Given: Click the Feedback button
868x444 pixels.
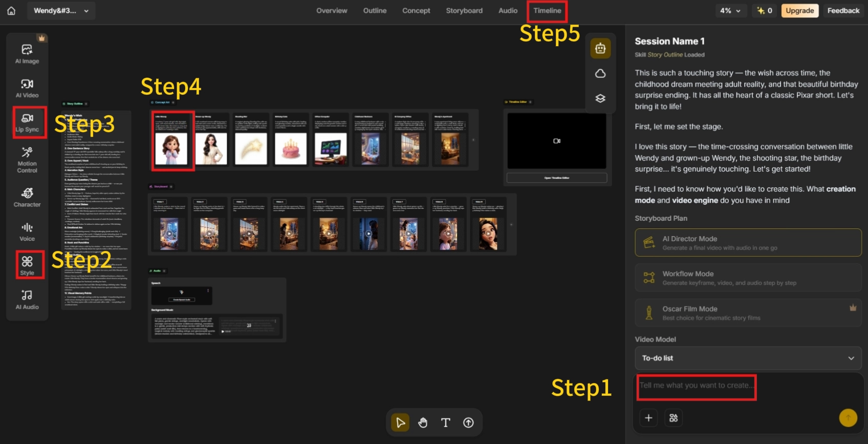Looking at the screenshot, I should [843, 11].
